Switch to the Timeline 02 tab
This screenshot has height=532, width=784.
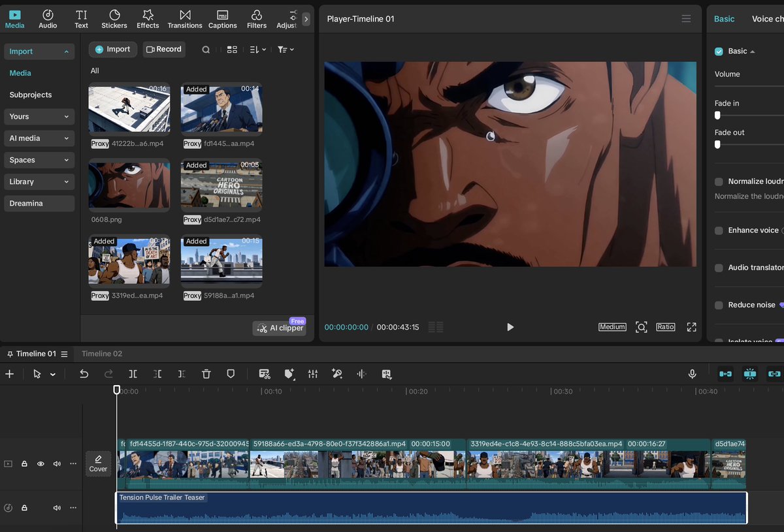(102, 354)
